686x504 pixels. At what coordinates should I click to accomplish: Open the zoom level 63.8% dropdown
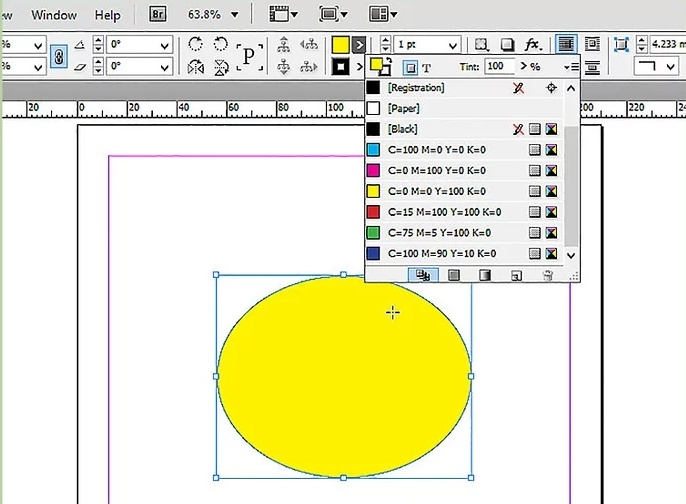235,15
